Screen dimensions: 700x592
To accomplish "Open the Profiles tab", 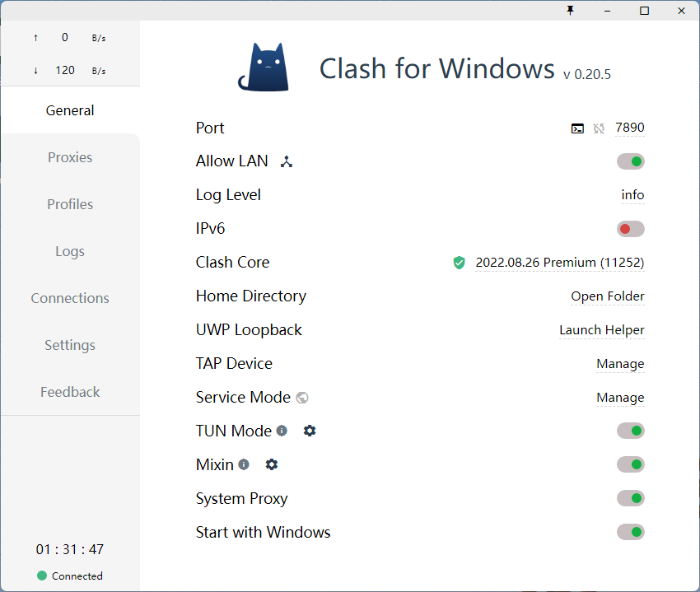I will point(70,204).
